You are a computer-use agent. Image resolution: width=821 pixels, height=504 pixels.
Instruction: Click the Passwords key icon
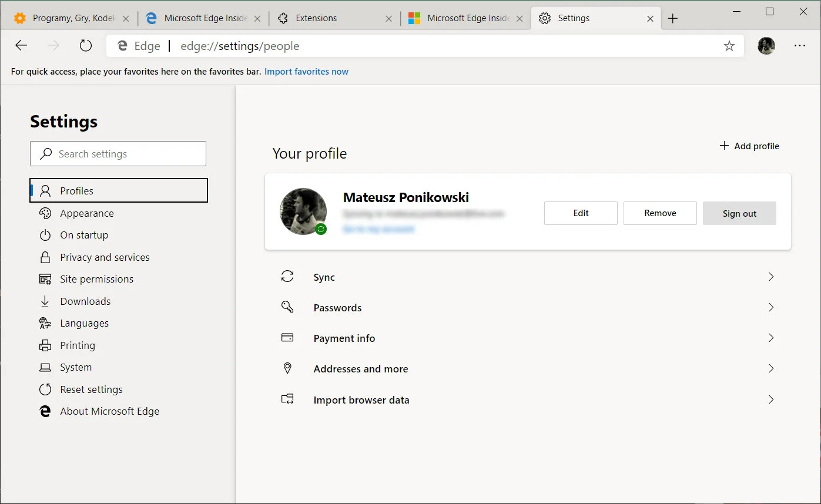click(287, 307)
